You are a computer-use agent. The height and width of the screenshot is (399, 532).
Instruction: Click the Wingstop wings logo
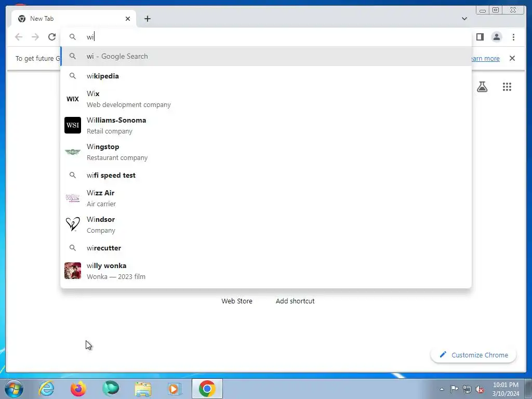(73, 152)
